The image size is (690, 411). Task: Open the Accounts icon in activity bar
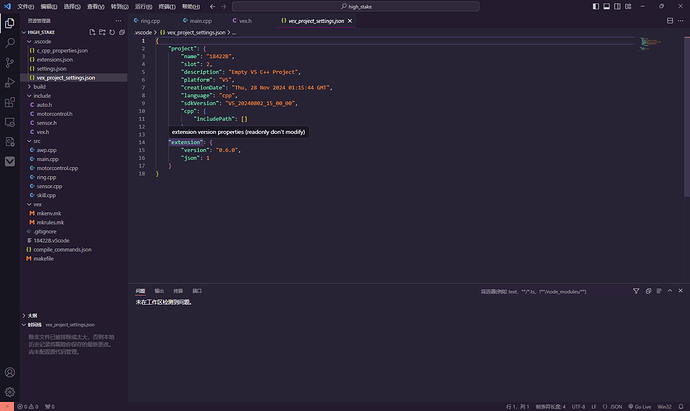pos(10,372)
